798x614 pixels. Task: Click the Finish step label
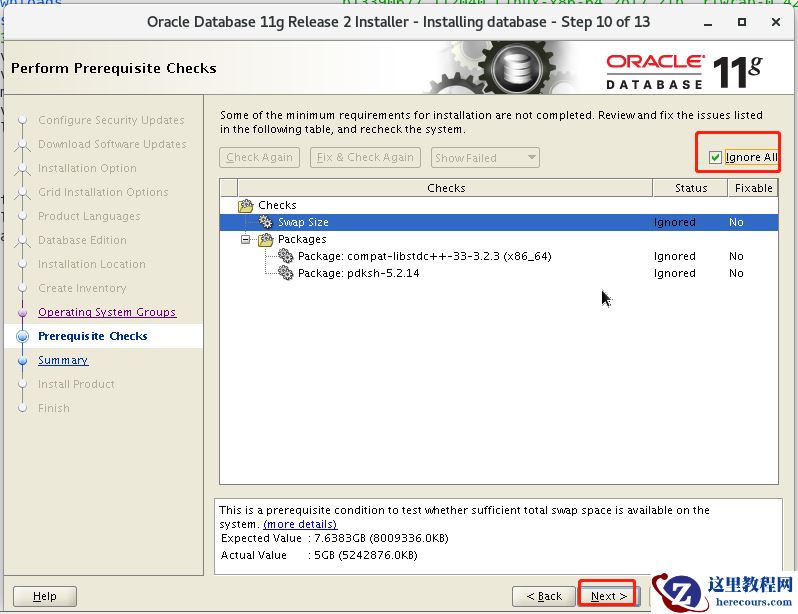(53, 408)
